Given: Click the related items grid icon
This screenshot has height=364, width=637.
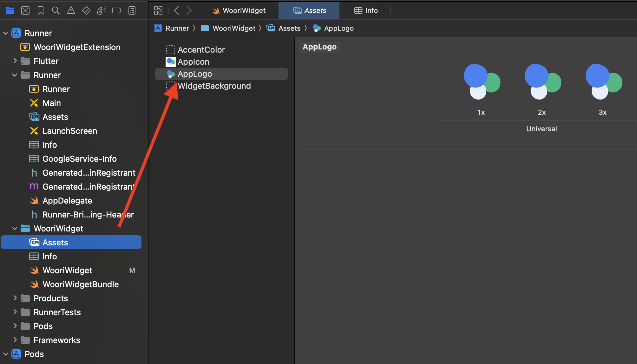Looking at the screenshot, I should point(158,10).
